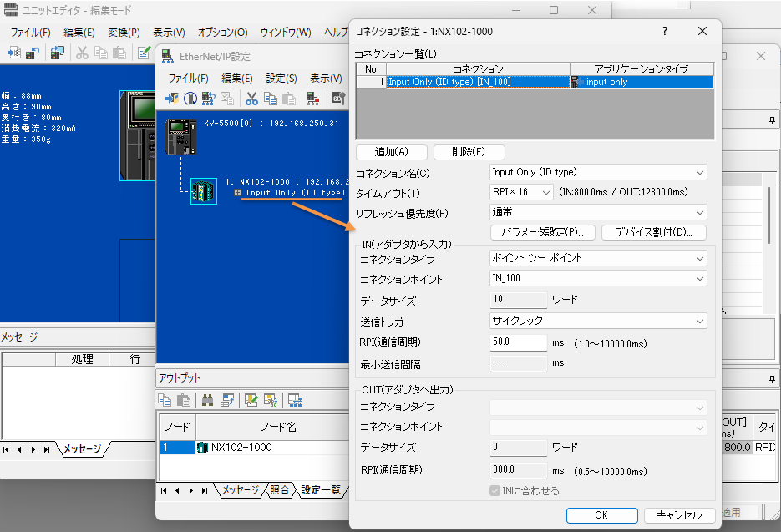
Task: Click the NX102-1000 adapter icon in network diagram
Action: (204, 190)
